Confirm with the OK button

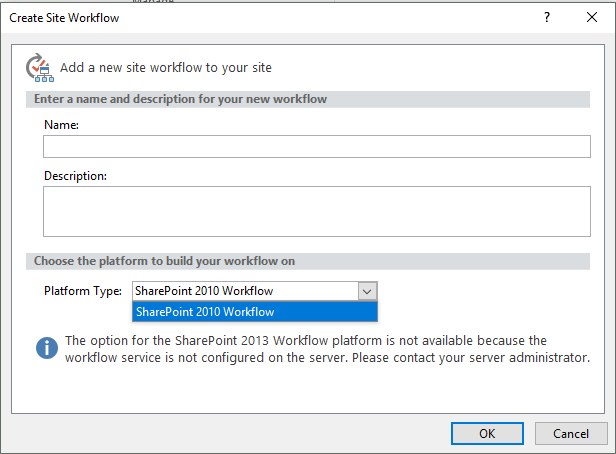[487, 434]
